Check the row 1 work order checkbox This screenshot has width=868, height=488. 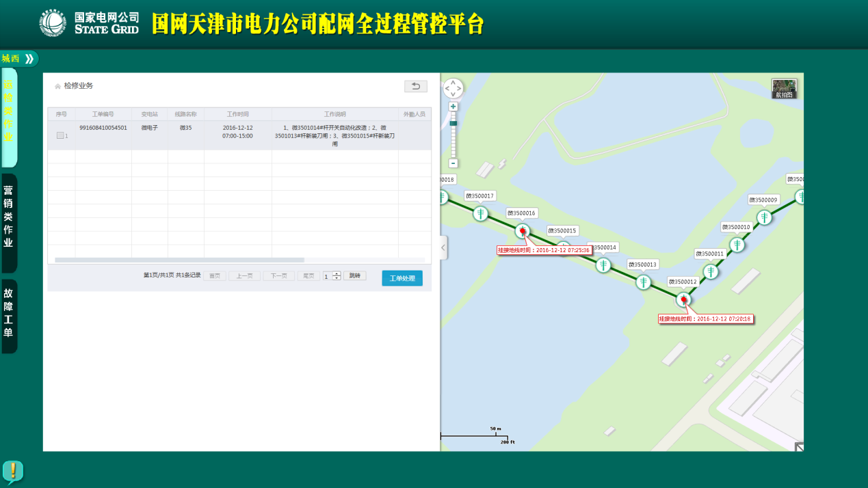[60, 135]
